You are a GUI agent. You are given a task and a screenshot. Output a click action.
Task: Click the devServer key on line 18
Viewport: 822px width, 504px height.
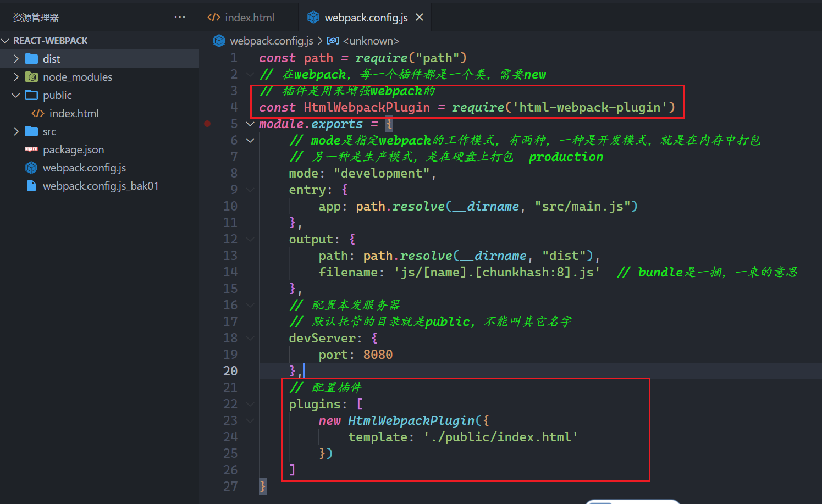point(322,338)
